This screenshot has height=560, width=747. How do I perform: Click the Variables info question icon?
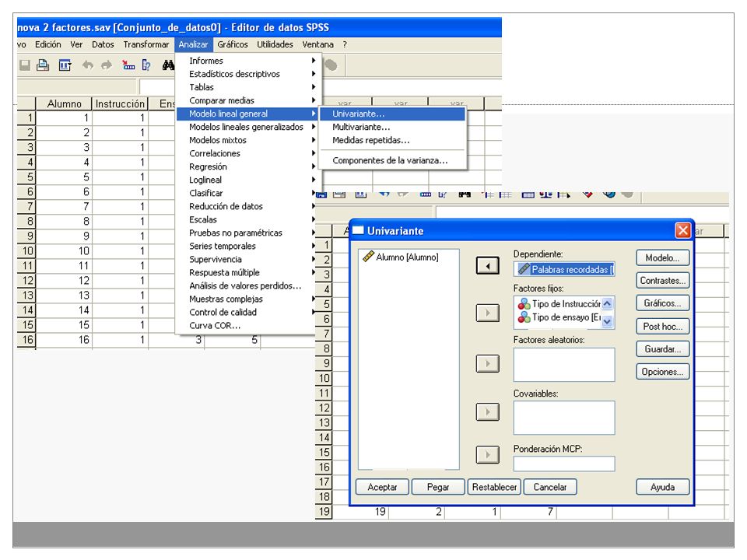point(146,65)
